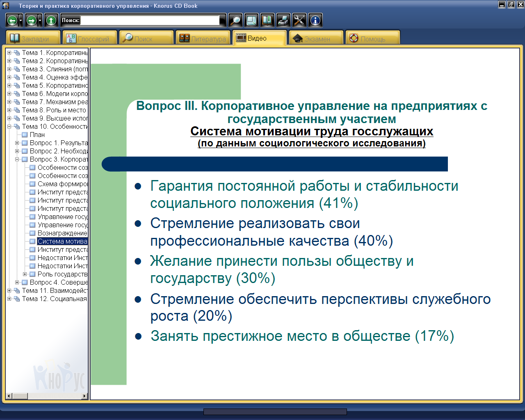525x420 pixels.
Task: Click the topic icon beside Тема 3
Action: (x=17, y=69)
